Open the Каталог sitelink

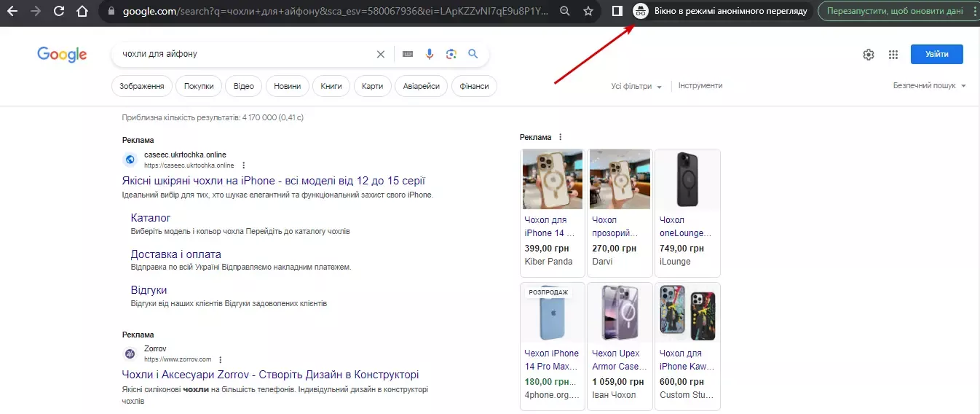(151, 217)
